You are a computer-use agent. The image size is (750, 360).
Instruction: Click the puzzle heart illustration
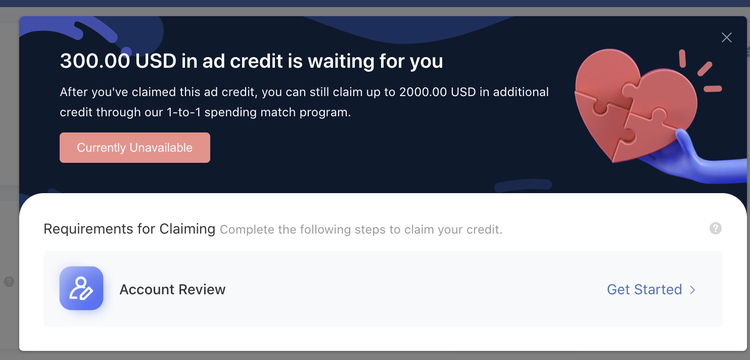(x=634, y=105)
